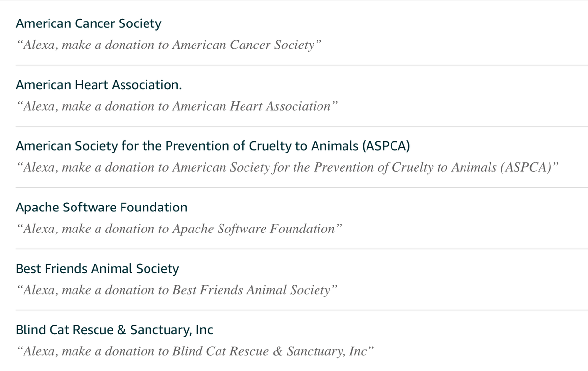Screen dimensions: 588x371
Task: Click the divider above the Apache Software Foundation entry
Action: (302, 187)
